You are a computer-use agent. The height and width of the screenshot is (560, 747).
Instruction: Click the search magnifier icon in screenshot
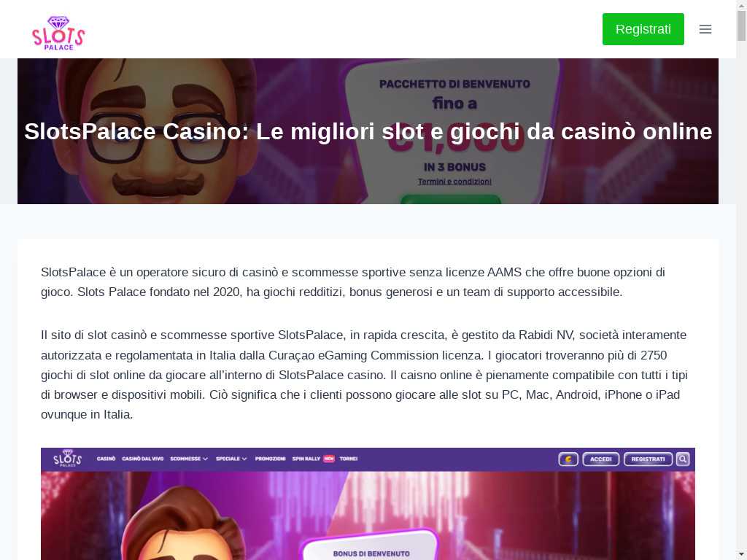pos(683,459)
